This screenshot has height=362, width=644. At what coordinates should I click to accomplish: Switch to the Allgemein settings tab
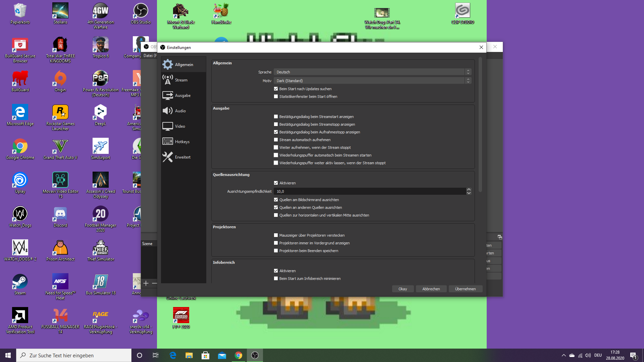[x=183, y=64]
